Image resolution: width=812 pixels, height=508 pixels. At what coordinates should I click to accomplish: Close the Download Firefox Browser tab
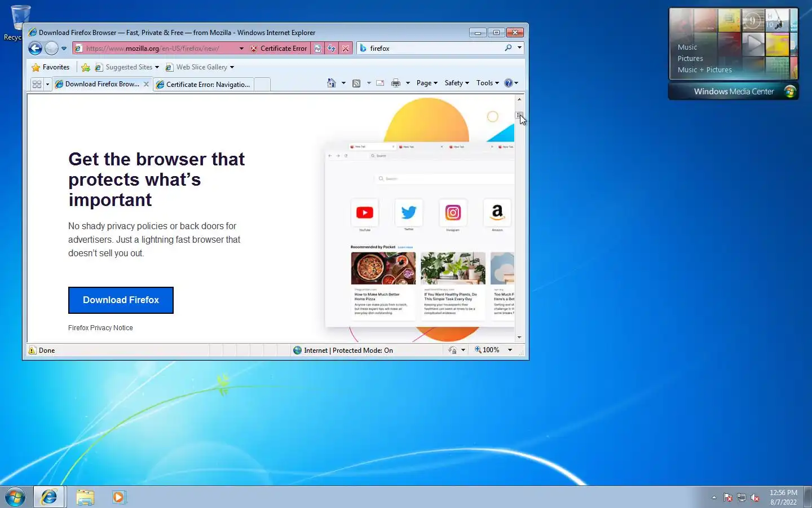pos(146,84)
